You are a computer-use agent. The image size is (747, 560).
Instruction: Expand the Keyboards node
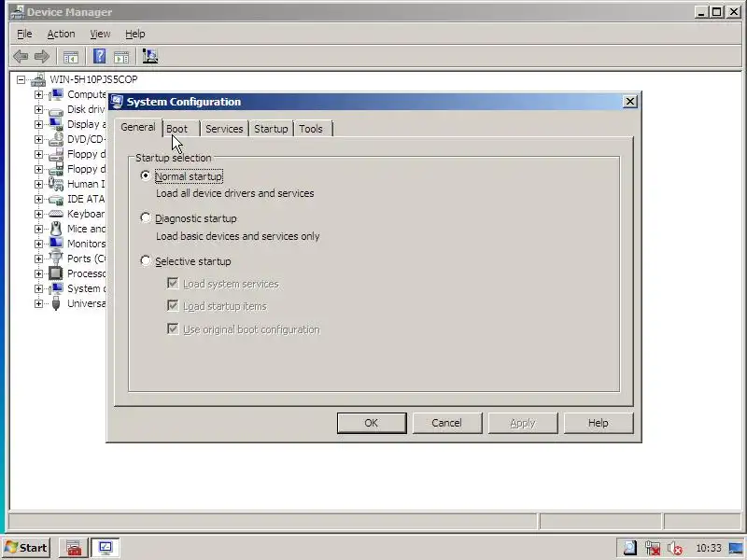pos(38,214)
